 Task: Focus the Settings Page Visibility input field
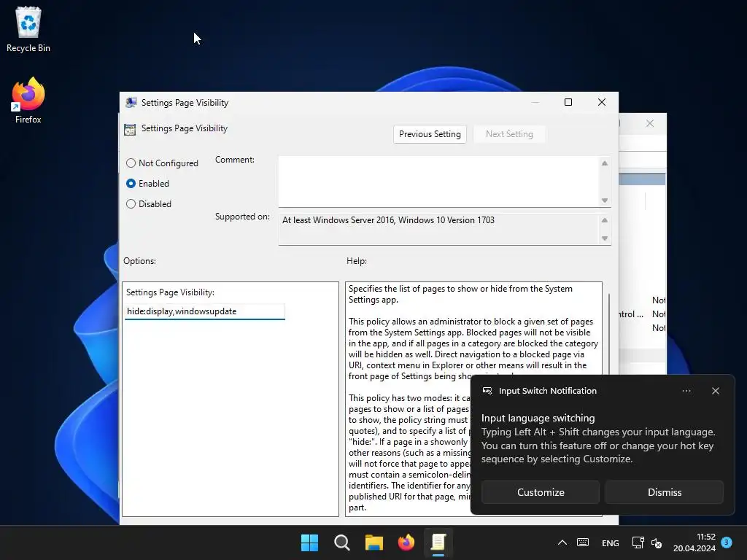pyautogui.click(x=205, y=311)
